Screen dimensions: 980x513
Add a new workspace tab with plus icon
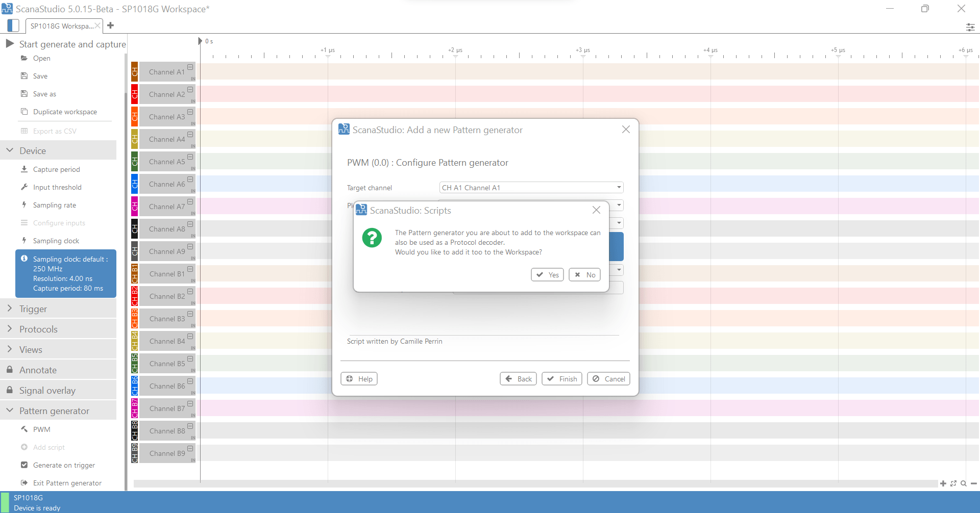pyautogui.click(x=111, y=25)
